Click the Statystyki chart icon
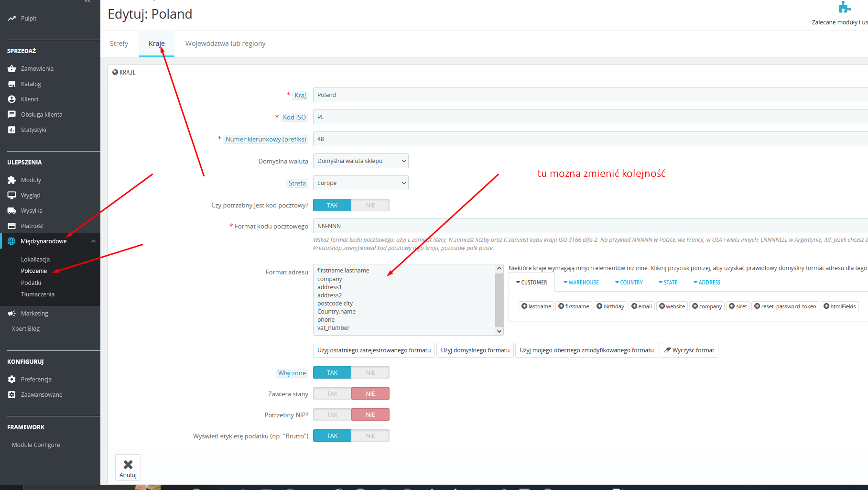 (x=12, y=130)
